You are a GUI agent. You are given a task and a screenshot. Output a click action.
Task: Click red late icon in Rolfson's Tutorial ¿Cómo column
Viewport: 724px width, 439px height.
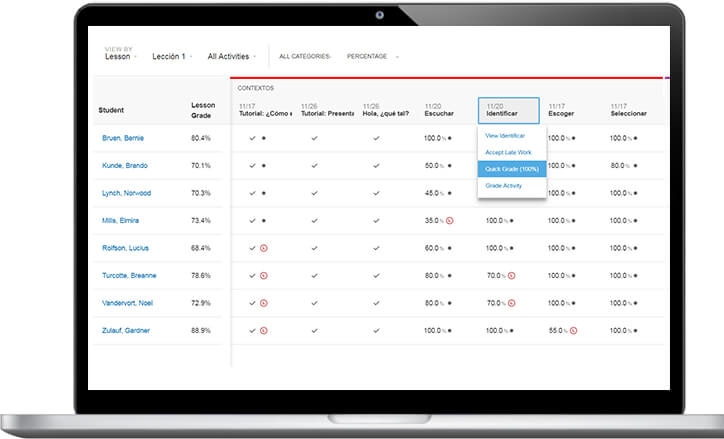263,248
